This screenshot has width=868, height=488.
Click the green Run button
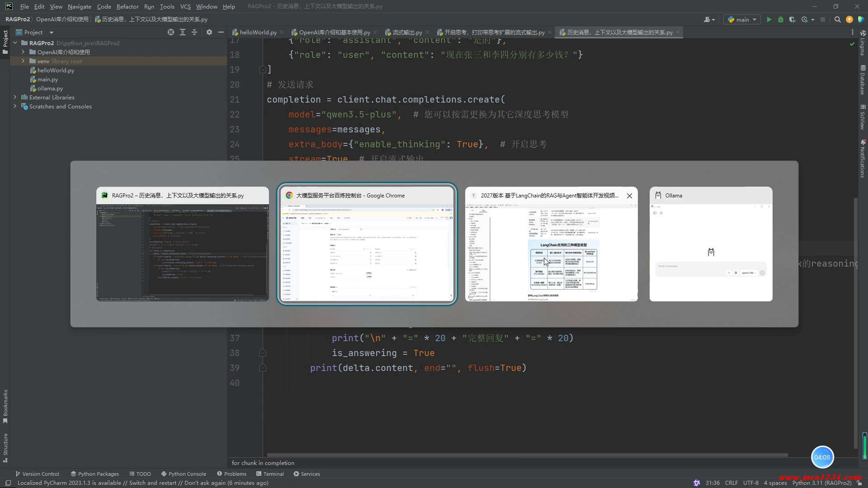pos(769,19)
